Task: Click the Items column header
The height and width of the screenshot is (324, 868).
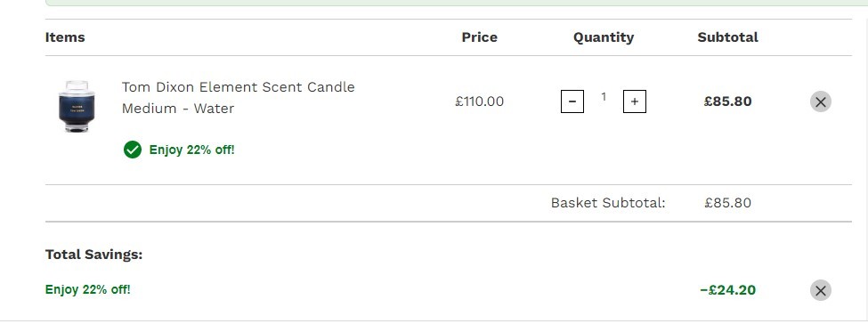Action: coord(65,37)
